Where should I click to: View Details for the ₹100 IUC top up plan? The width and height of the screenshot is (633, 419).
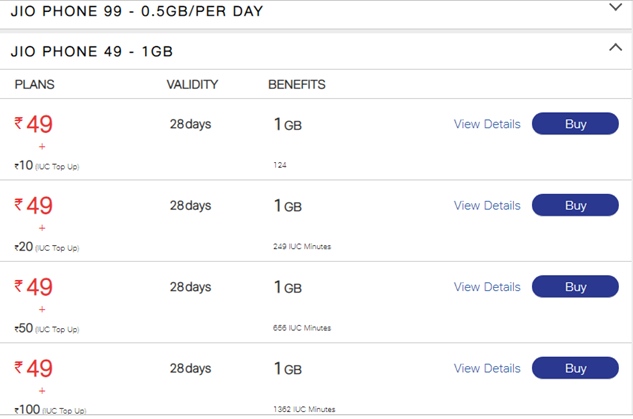487,368
